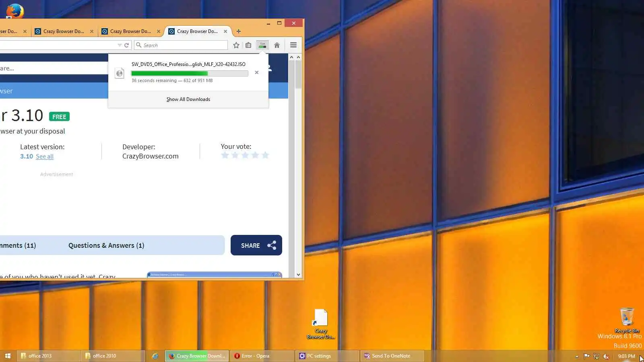Open the bookmarks list icon in Firefox toolbar

click(248, 45)
